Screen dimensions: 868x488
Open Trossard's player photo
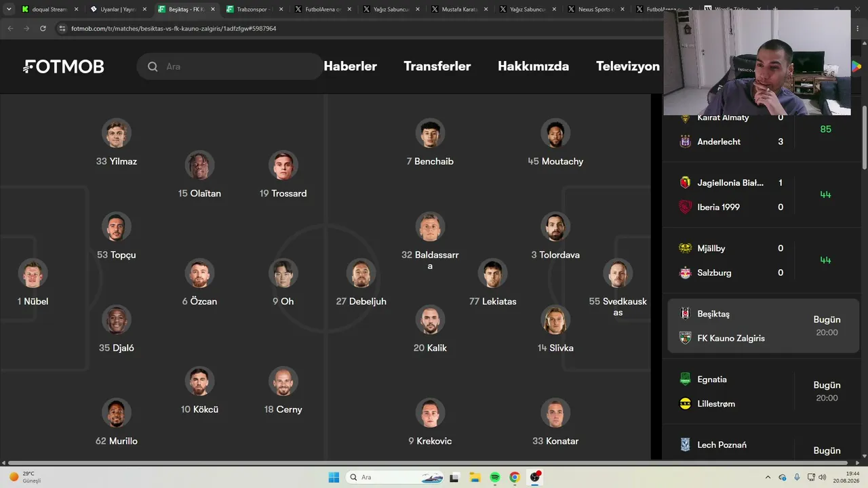pyautogui.click(x=283, y=165)
